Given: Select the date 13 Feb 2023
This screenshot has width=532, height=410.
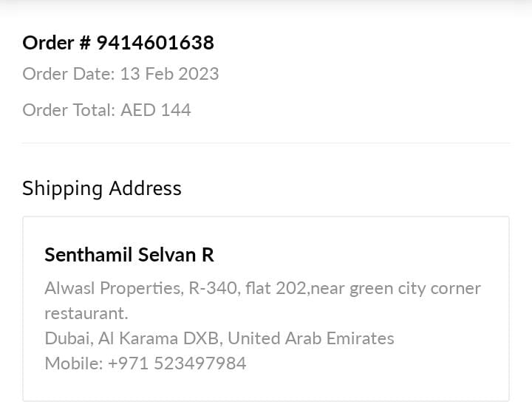Looking at the screenshot, I should 169,74.
